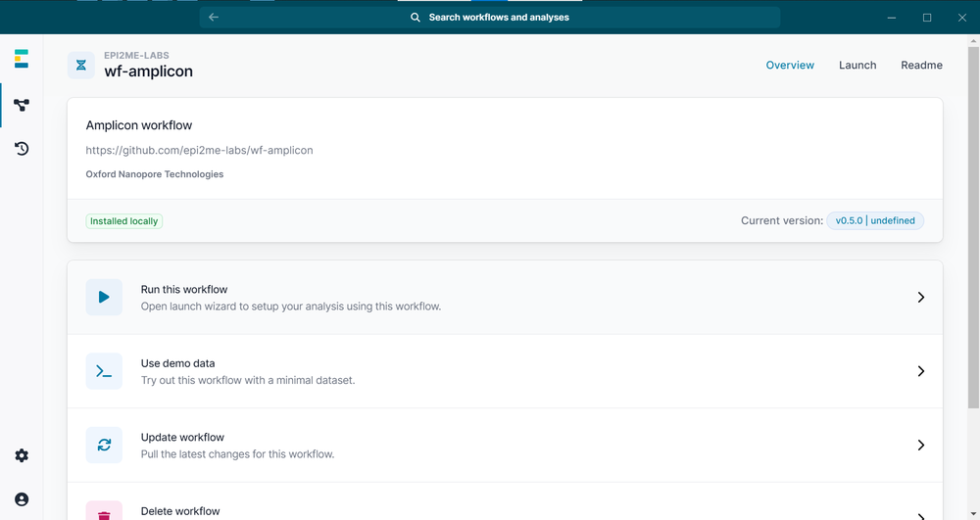Click the wf-amplicon DNA workflow icon
Screen dimensions: 980x520
click(81, 65)
